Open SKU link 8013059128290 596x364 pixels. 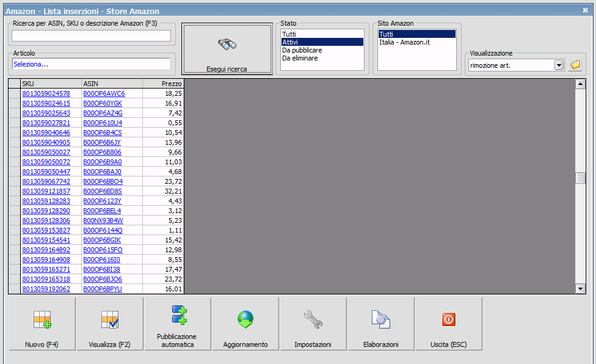pyautogui.click(x=46, y=211)
